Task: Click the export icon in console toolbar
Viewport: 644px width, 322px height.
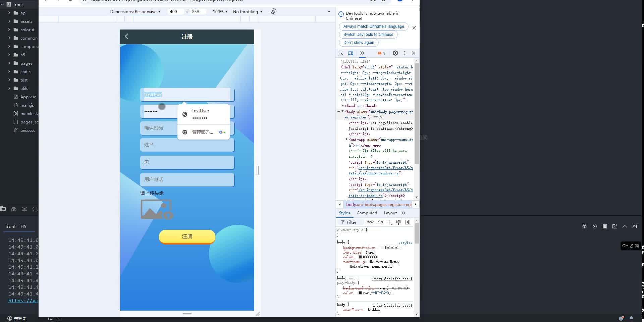Action: point(615,226)
